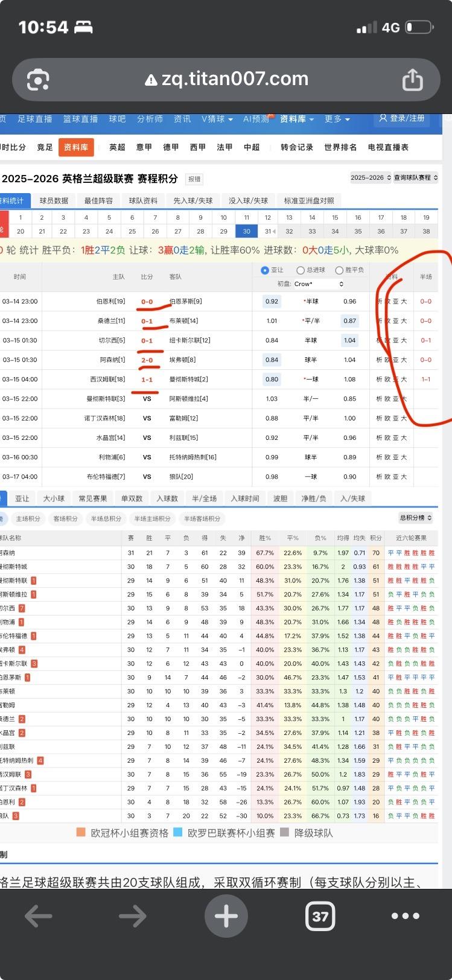Switch to the 球队资料 tab

143,201
